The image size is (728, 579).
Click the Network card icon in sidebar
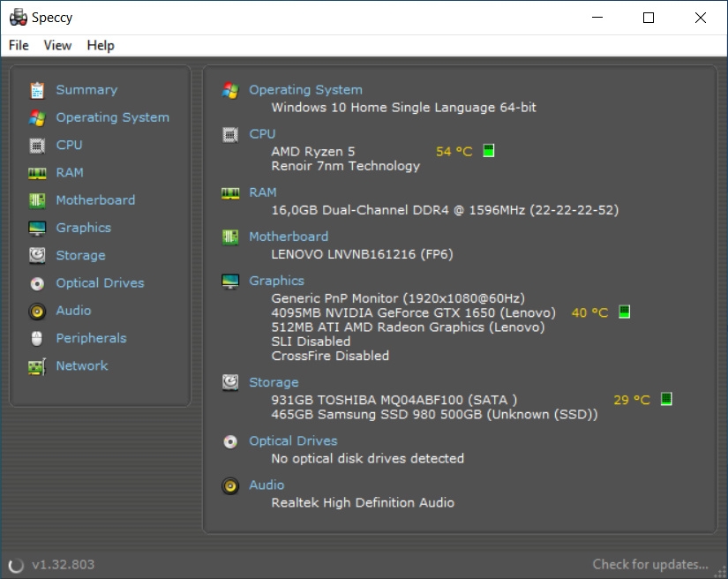pyautogui.click(x=37, y=366)
